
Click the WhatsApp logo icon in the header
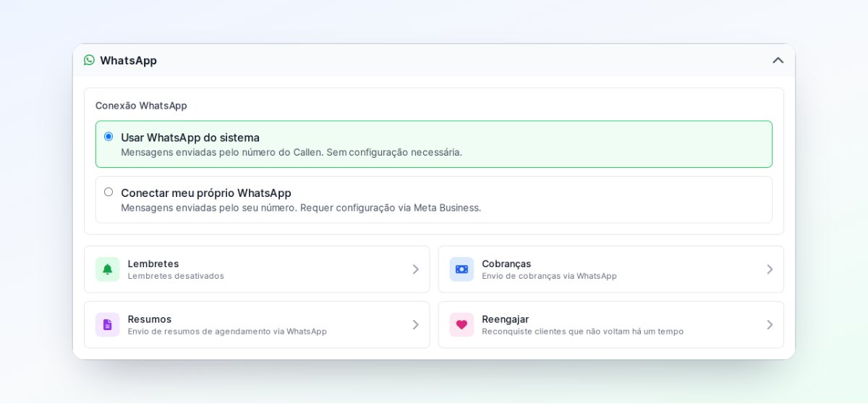[89, 60]
